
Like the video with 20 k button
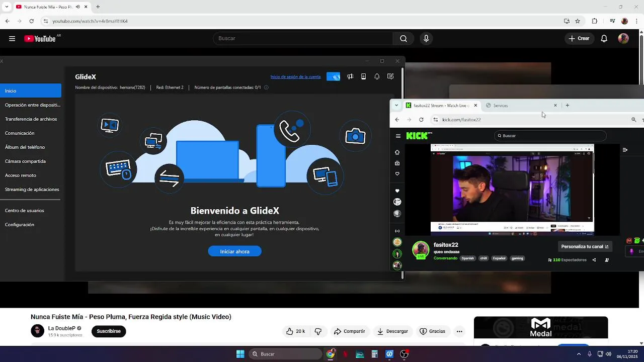click(x=295, y=331)
